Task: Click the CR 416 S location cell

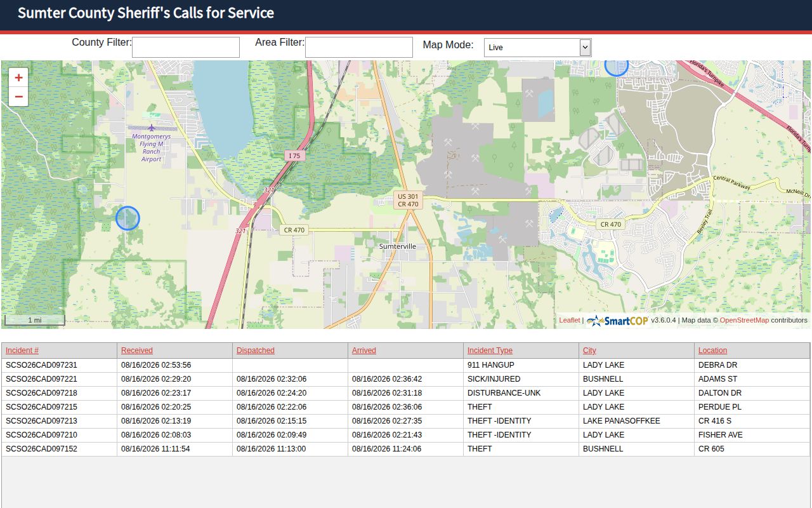Action: 752,421
